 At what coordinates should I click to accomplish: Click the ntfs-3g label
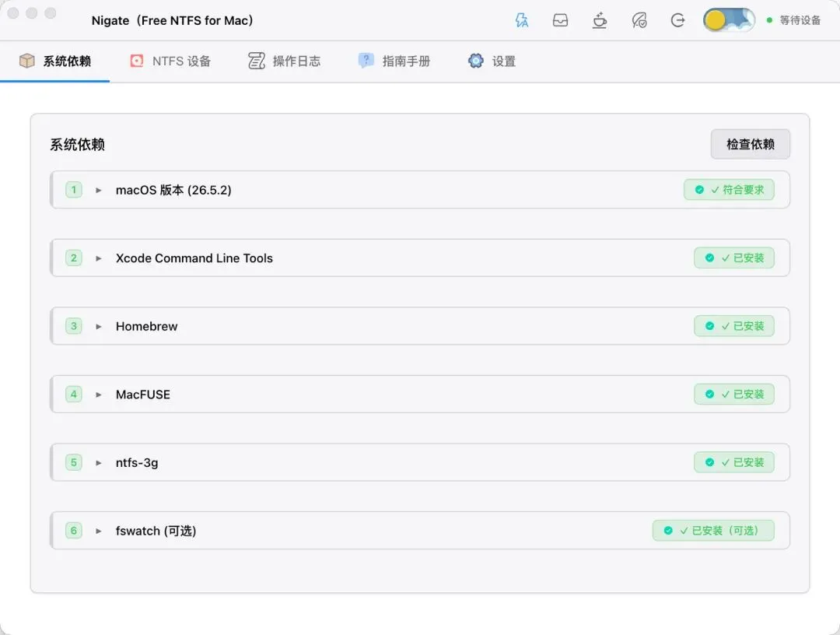coord(137,462)
